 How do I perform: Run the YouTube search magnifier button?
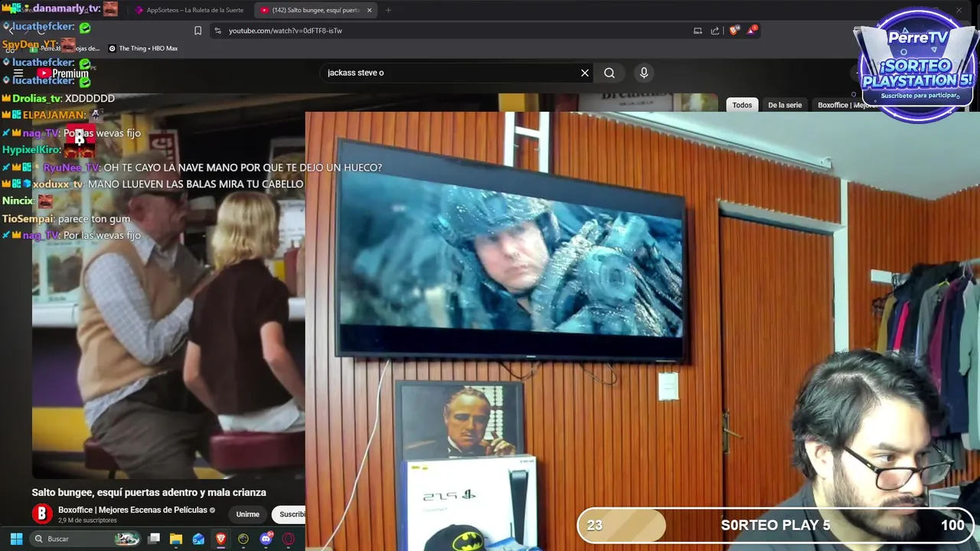[609, 73]
